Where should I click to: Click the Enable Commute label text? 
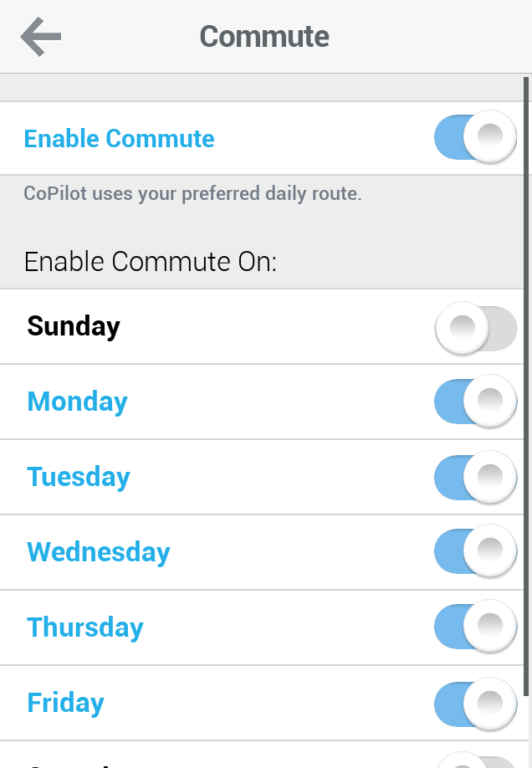click(x=119, y=139)
